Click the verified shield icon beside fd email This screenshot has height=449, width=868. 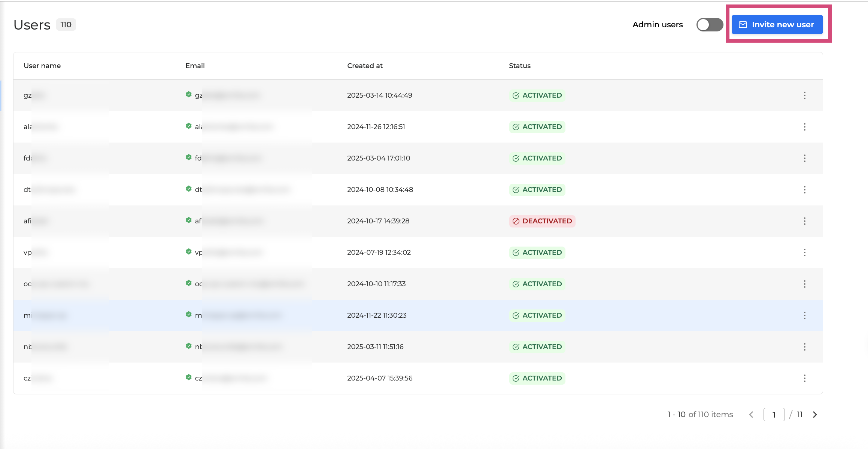(189, 157)
